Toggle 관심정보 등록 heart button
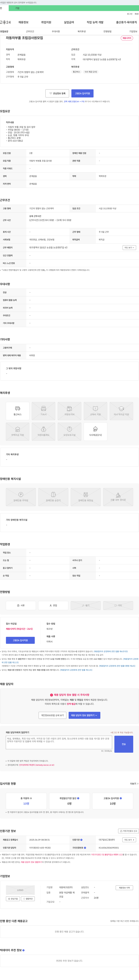The width and height of the screenshot is (139, 980). (57, 93)
